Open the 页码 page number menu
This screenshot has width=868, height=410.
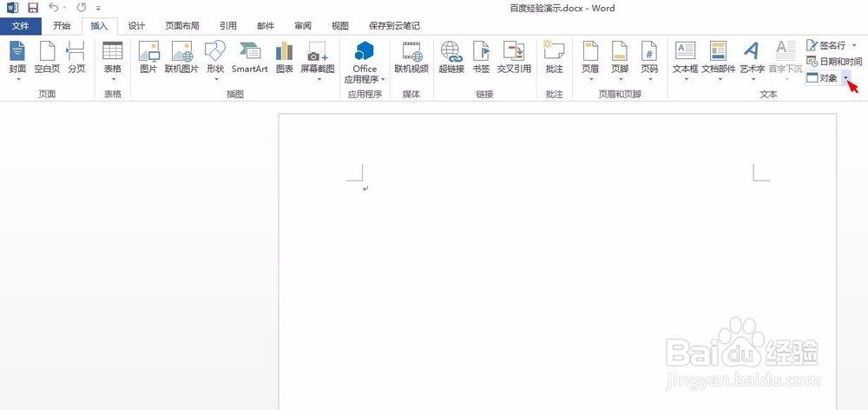[649, 61]
